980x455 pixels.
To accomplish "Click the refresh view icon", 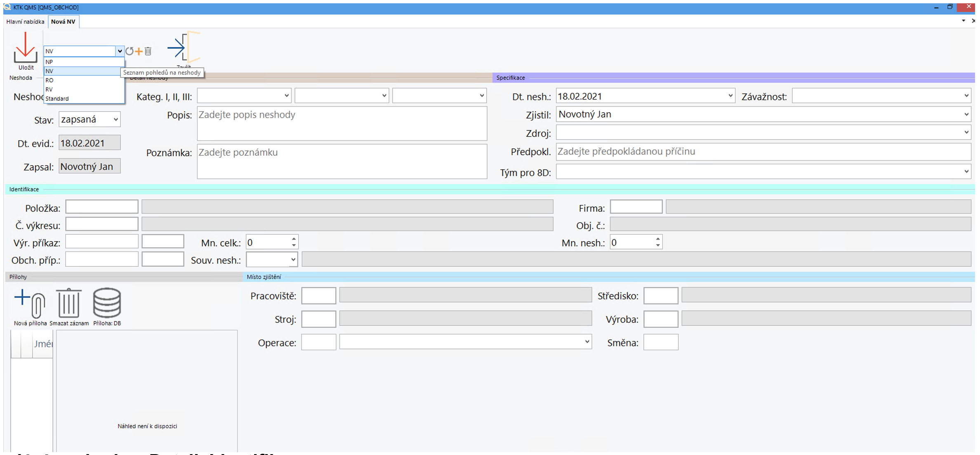I will [x=130, y=51].
